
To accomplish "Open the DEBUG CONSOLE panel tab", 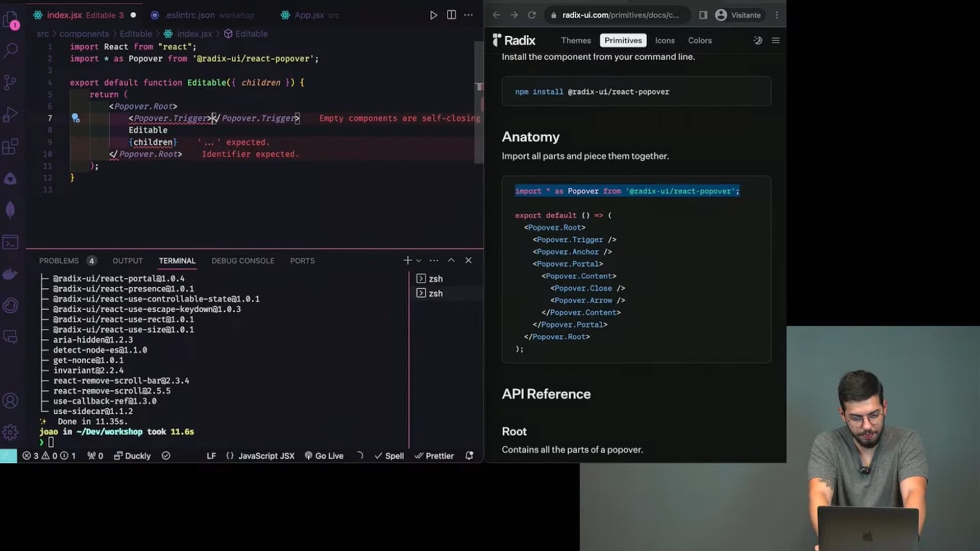I will click(243, 261).
